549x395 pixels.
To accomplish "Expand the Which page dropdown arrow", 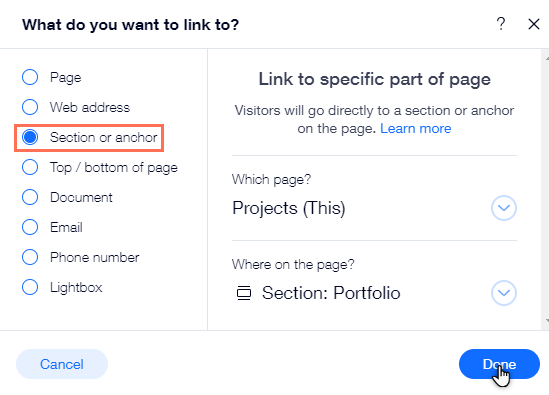I will click(x=504, y=208).
